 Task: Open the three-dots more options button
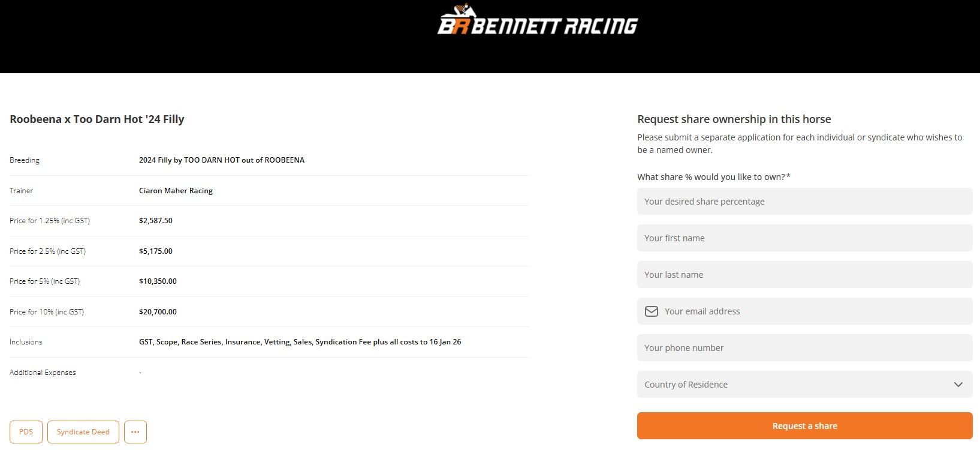[135, 432]
